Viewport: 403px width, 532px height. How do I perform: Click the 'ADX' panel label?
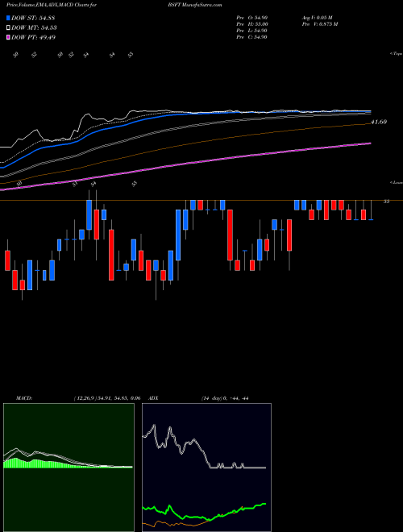point(154,398)
